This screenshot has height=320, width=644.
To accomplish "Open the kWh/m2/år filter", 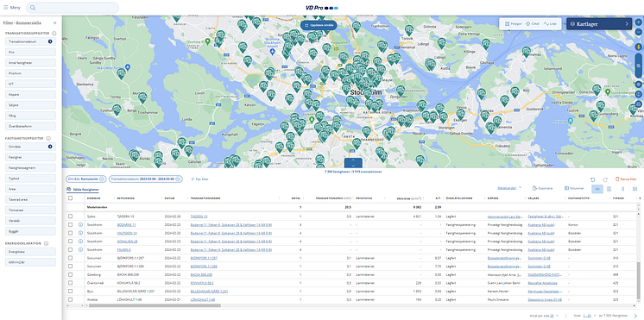I will pos(30,262).
